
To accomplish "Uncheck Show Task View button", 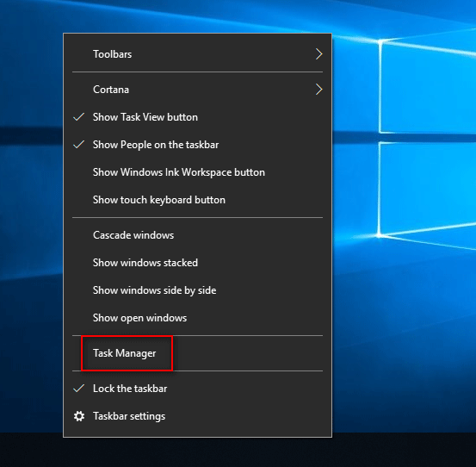I will click(x=197, y=117).
